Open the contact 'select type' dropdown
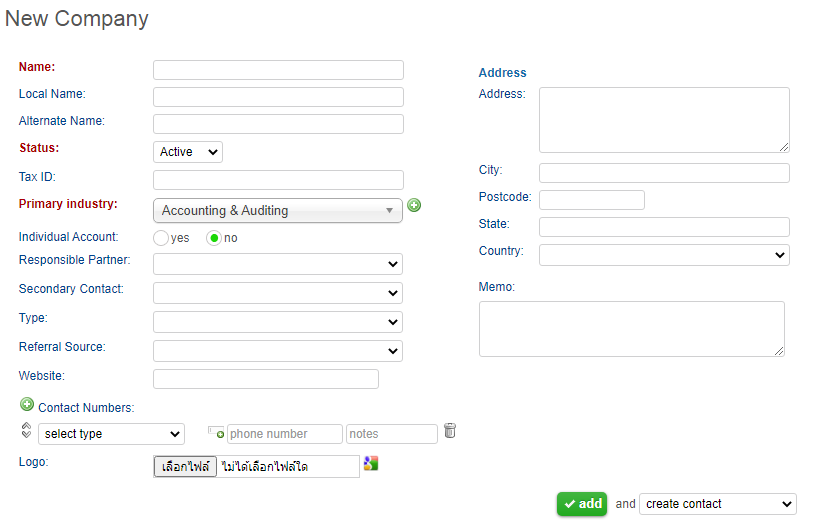Viewport: 822px width, 531px height. [x=111, y=434]
